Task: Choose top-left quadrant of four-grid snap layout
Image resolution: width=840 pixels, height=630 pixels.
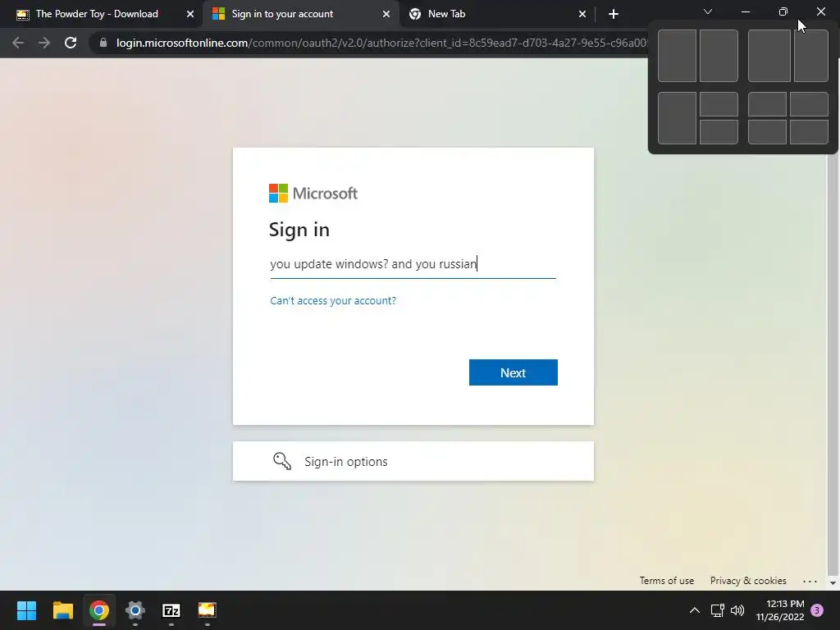Action: click(767, 104)
